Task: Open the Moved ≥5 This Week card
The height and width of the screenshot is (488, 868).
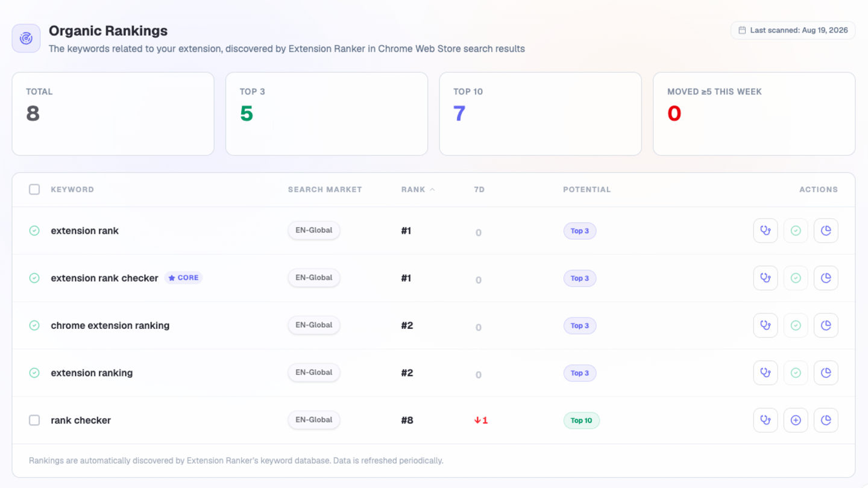Action: [754, 114]
